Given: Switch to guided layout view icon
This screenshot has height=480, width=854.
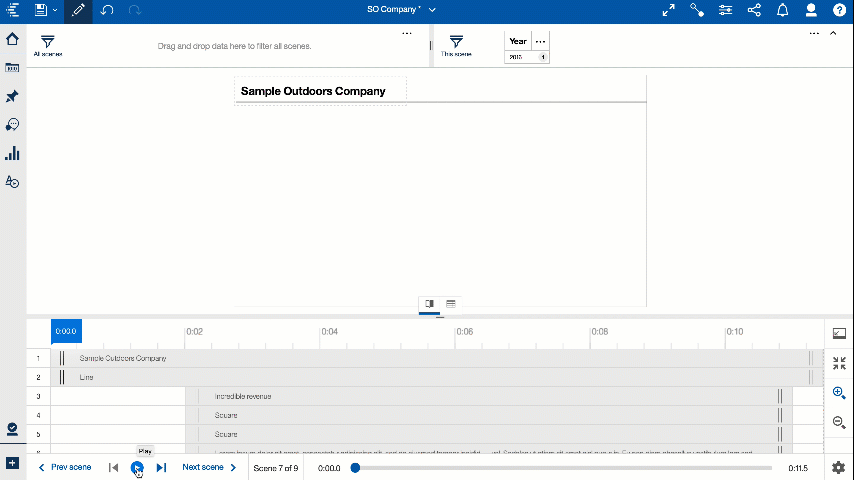Looking at the screenshot, I should pyautogui.click(x=429, y=304).
